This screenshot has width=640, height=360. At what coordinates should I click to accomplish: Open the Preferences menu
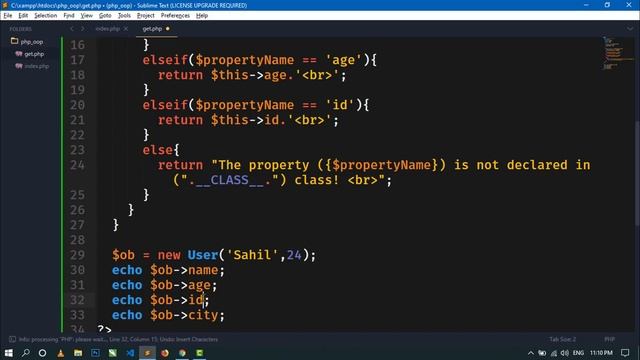tap(175, 16)
